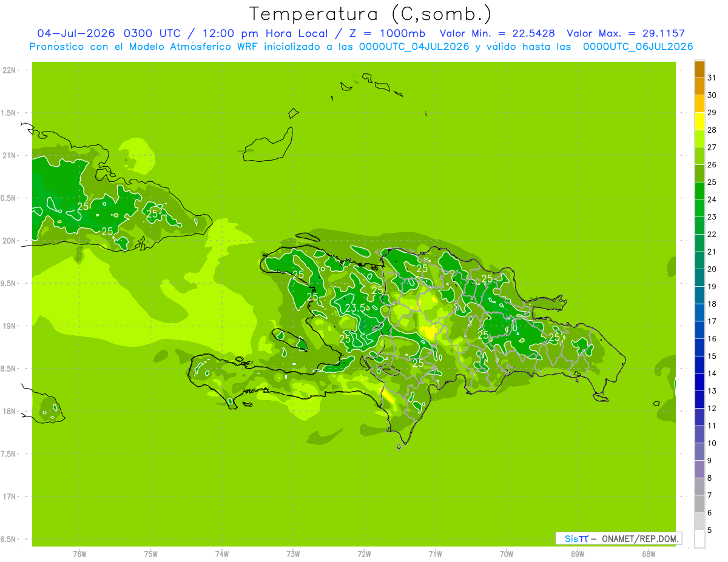Click the yellow legend band between 28 and 29
728x562 pixels.
[699, 121]
